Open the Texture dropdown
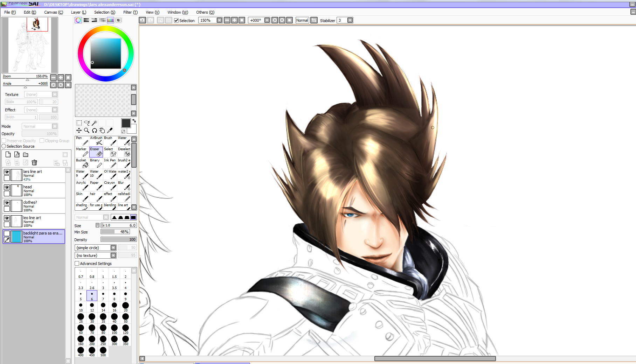Image resolution: width=636 pixels, height=364 pixels. point(55,94)
